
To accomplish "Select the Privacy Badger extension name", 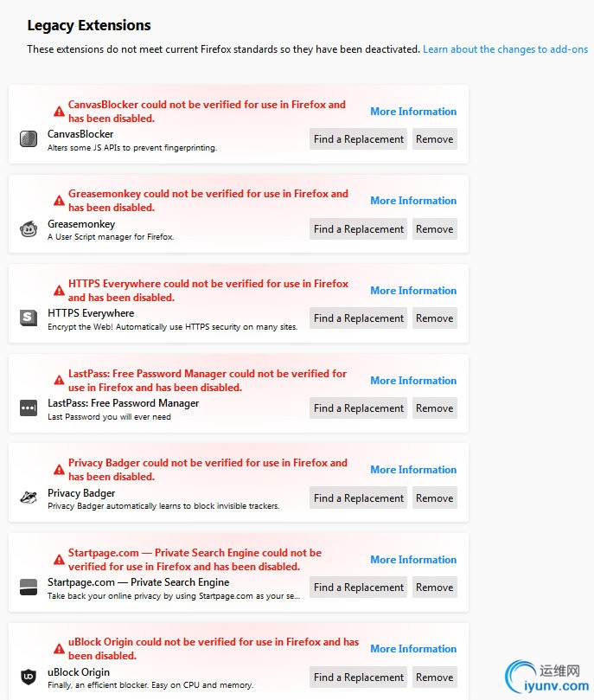I will 81,493.
